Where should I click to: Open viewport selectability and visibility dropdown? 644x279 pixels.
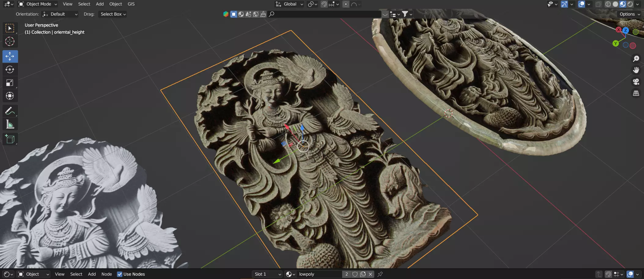(x=552, y=4)
